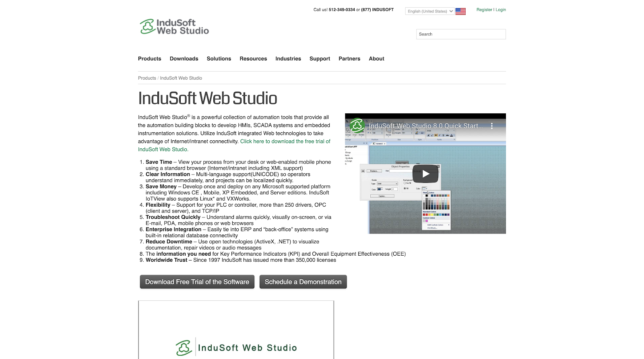Click Download Free Trial of the Software button
This screenshot has width=644, height=359.
pos(197,282)
